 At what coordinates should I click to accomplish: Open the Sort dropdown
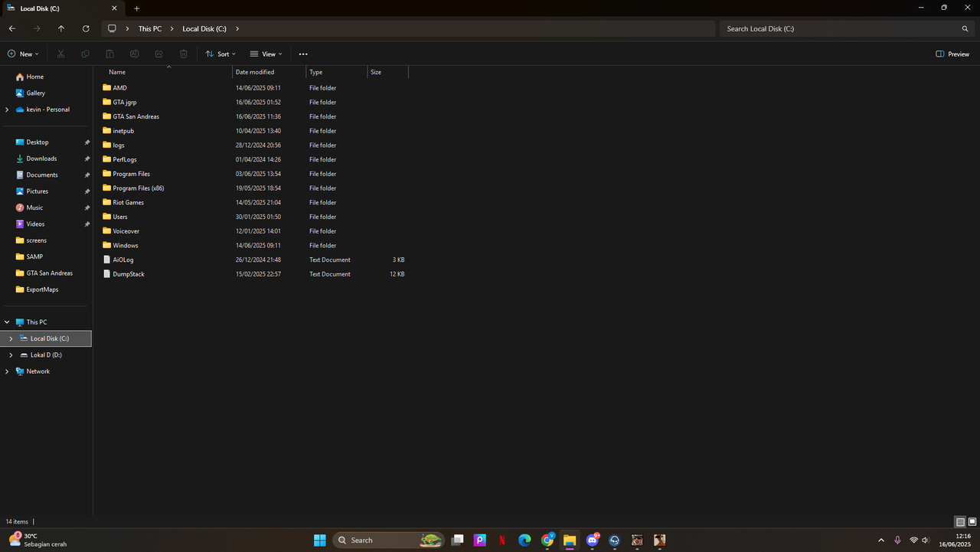click(x=220, y=54)
